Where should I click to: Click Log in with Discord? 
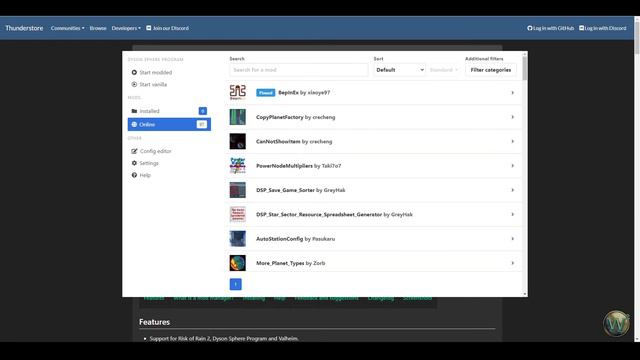pos(602,28)
